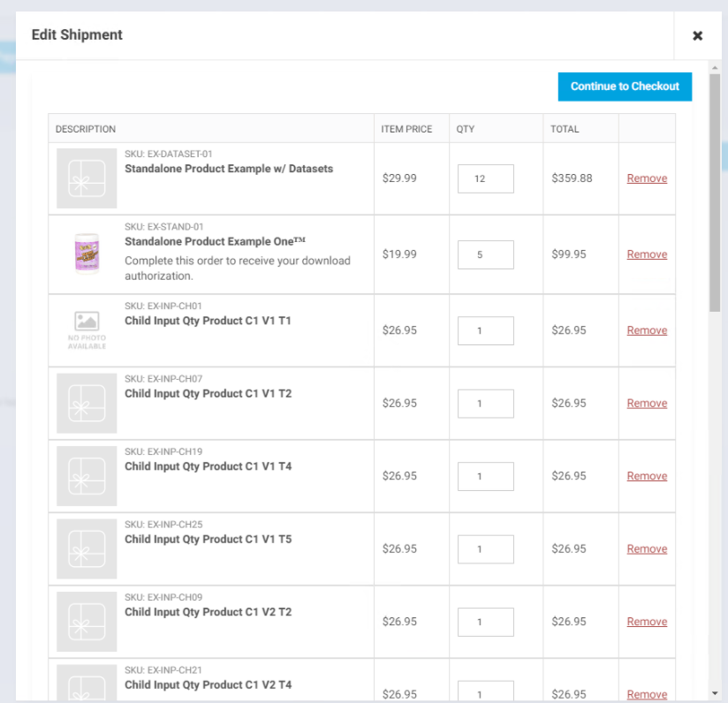
Task: Click scrollbar up arrow
Action: (715, 68)
